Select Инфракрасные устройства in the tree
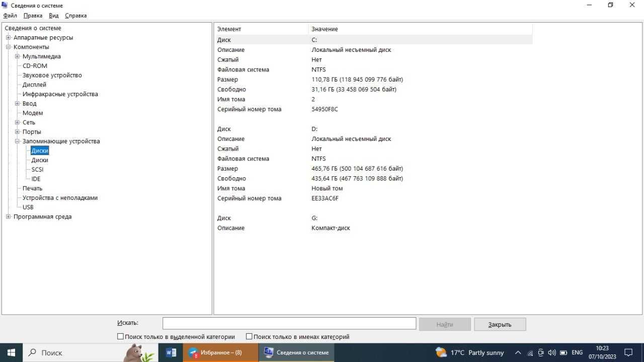The image size is (644, 362). tap(60, 94)
